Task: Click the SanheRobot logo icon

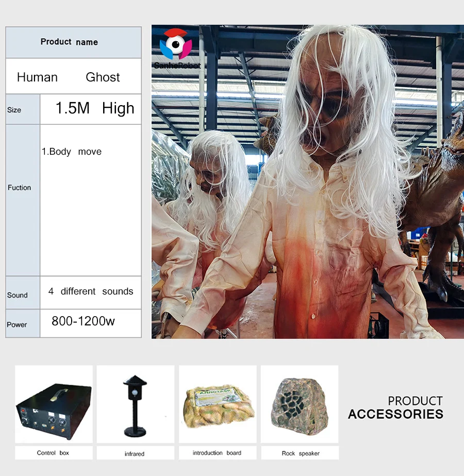Action: click(176, 44)
